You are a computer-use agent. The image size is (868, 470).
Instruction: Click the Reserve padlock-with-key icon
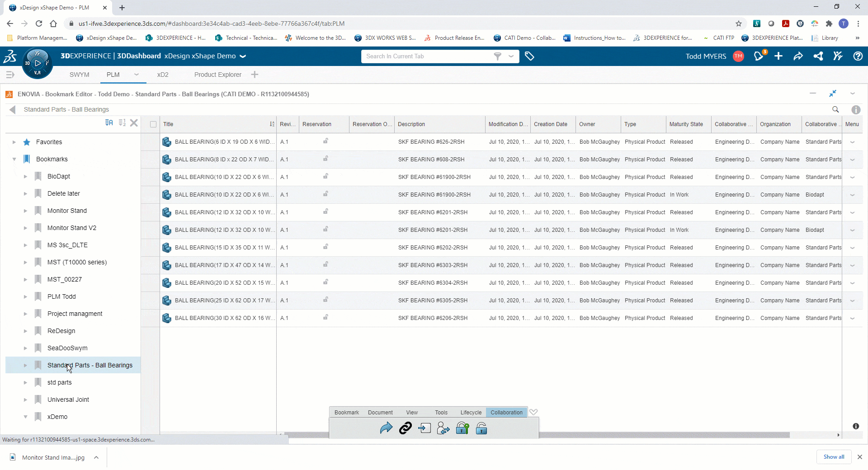click(462, 428)
